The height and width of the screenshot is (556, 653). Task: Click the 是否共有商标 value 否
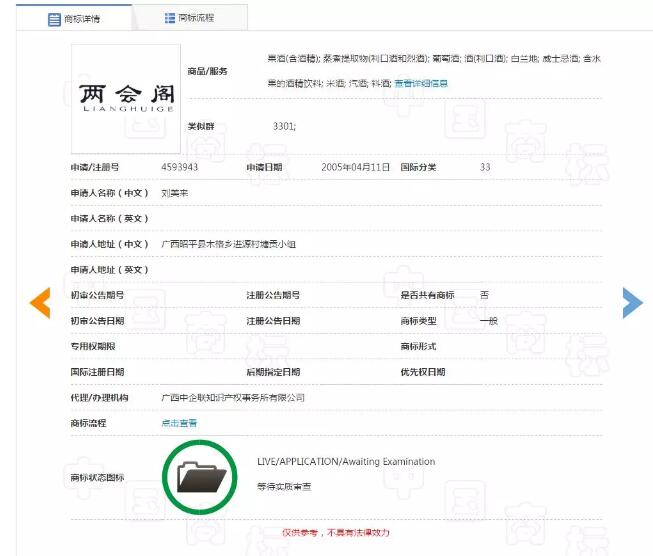[x=484, y=295]
